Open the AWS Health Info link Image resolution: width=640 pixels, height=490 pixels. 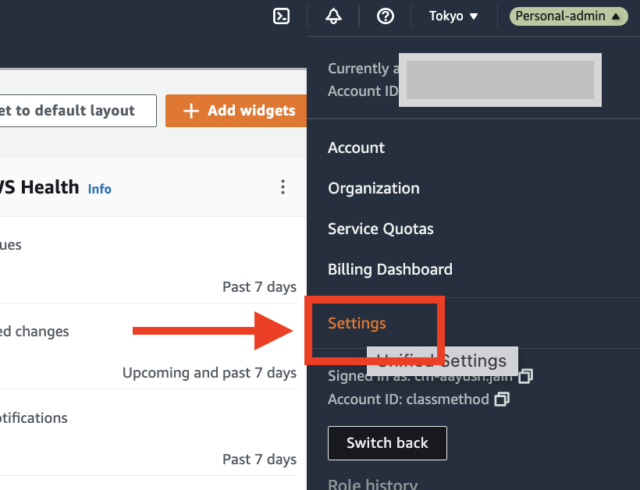100,189
